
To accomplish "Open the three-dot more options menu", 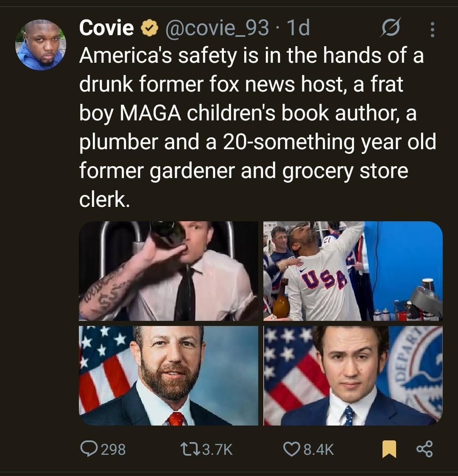I will (432, 29).
